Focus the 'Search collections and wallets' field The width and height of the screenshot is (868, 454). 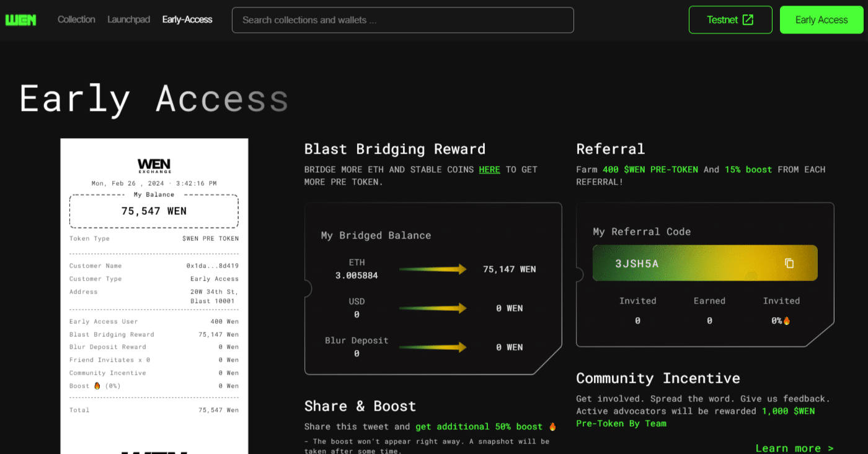(x=403, y=20)
